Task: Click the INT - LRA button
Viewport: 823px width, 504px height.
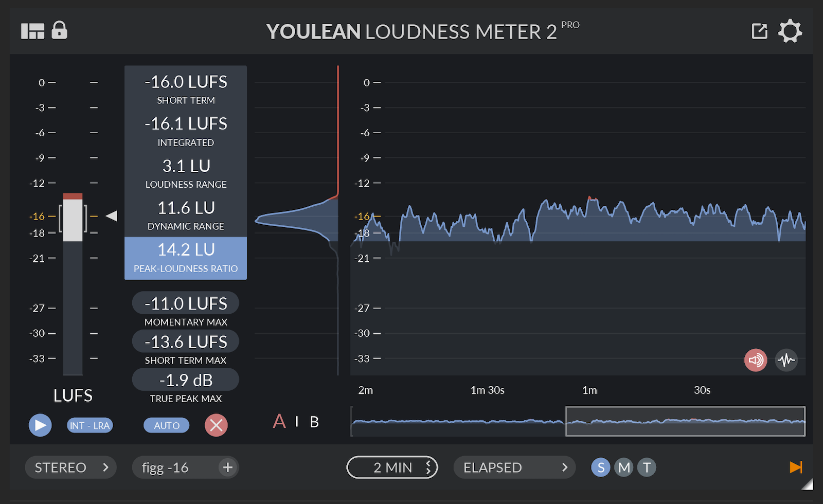Action: coord(90,425)
